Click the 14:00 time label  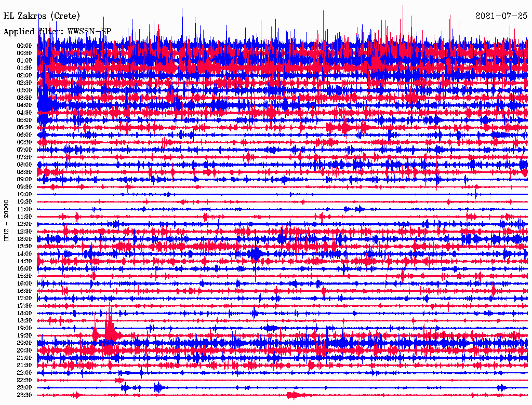(x=24, y=254)
